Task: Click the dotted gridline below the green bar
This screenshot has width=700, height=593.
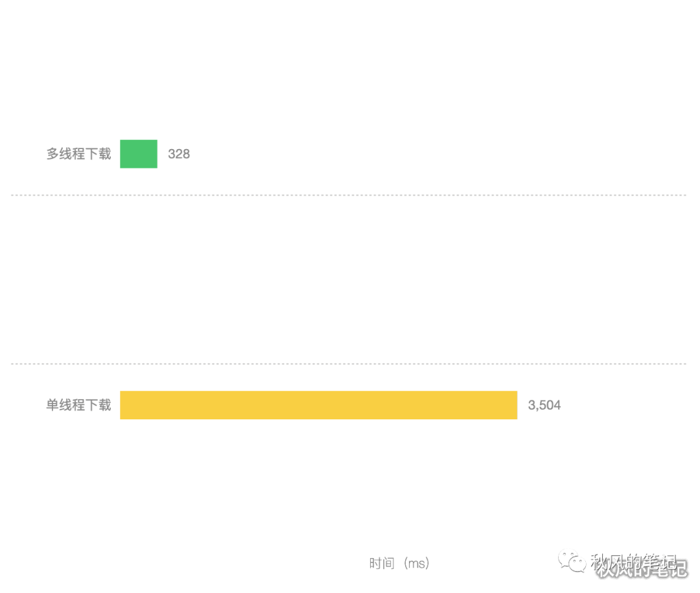Action: (348, 194)
